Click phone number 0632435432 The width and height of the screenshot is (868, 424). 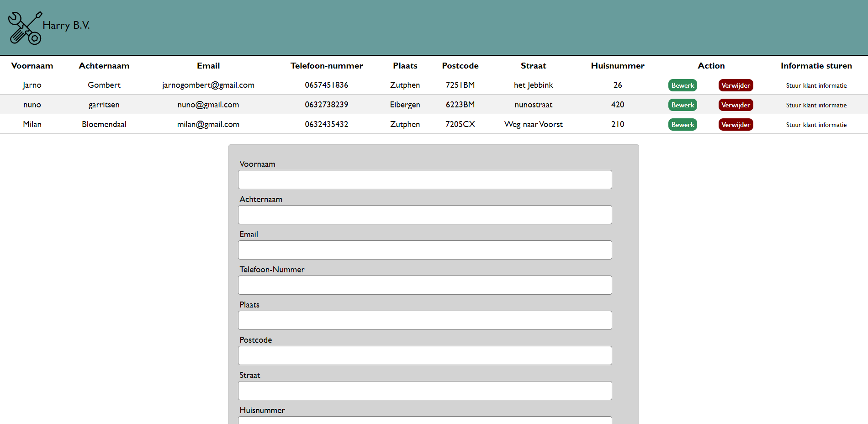coord(327,124)
